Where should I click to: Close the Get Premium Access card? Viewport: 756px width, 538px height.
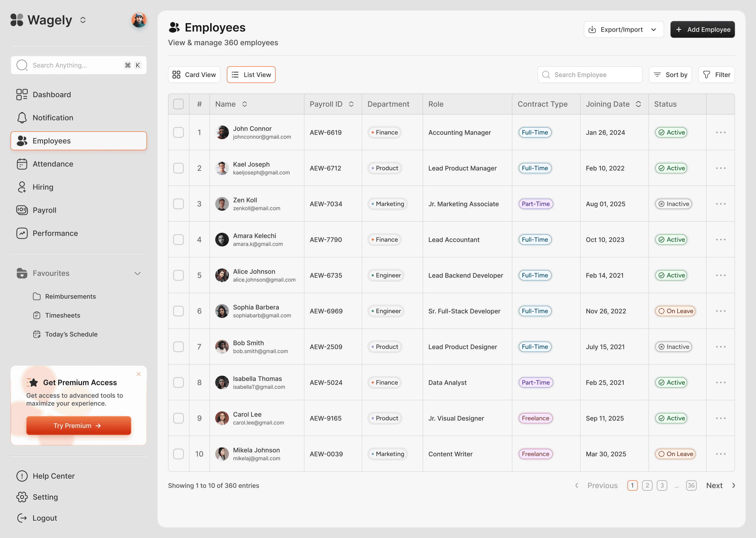tap(139, 374)
